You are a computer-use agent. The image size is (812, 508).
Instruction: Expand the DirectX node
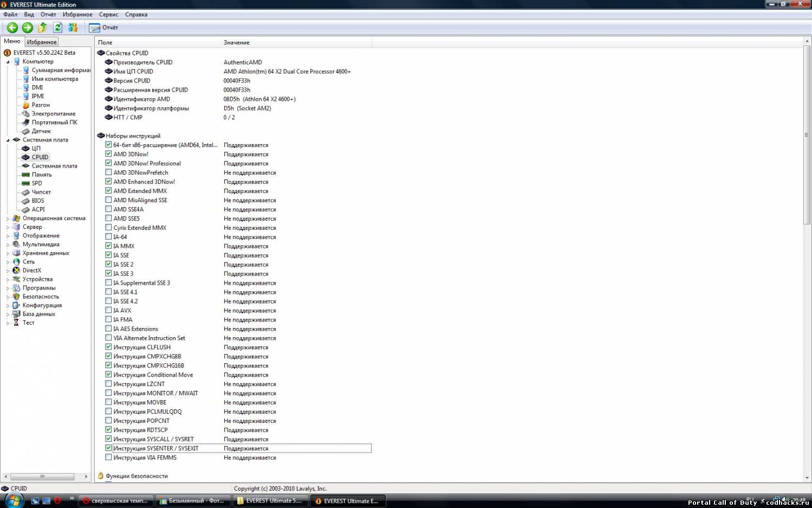pos(8,271)
